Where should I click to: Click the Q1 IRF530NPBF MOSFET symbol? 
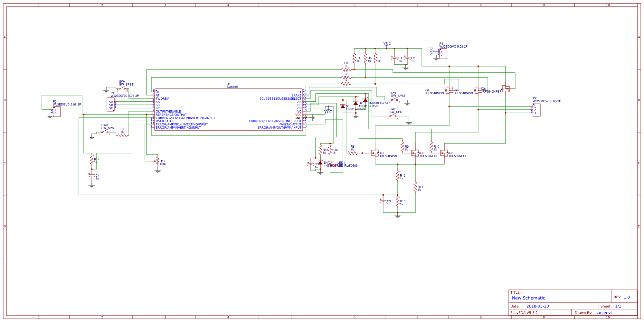tap(375, 153)
